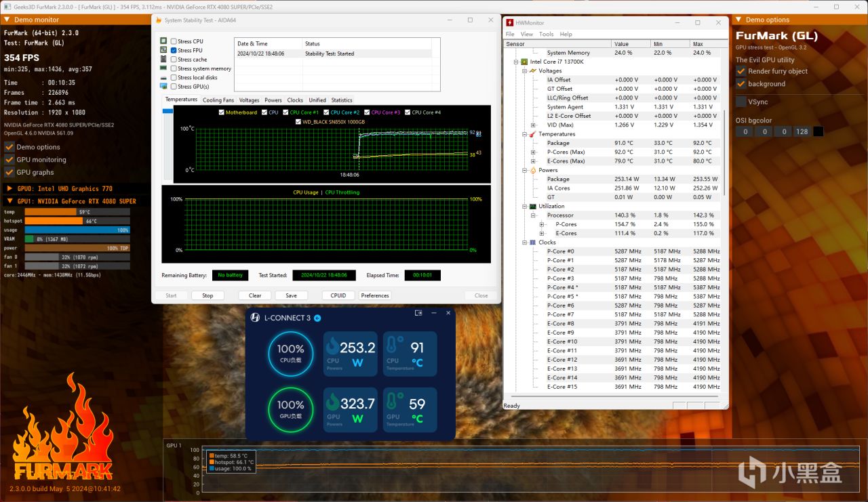
Task: Click the Voltages node icon in HWMonitor
Action: [x=533, y=70]
